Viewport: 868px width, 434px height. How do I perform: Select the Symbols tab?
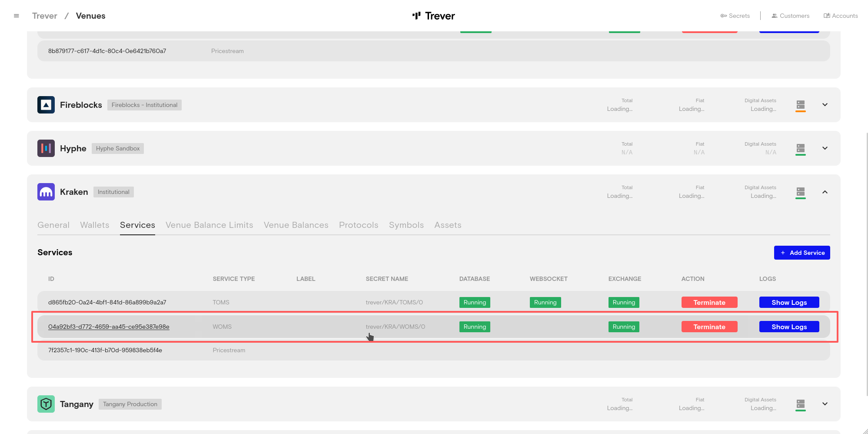[x=406, y=225]
